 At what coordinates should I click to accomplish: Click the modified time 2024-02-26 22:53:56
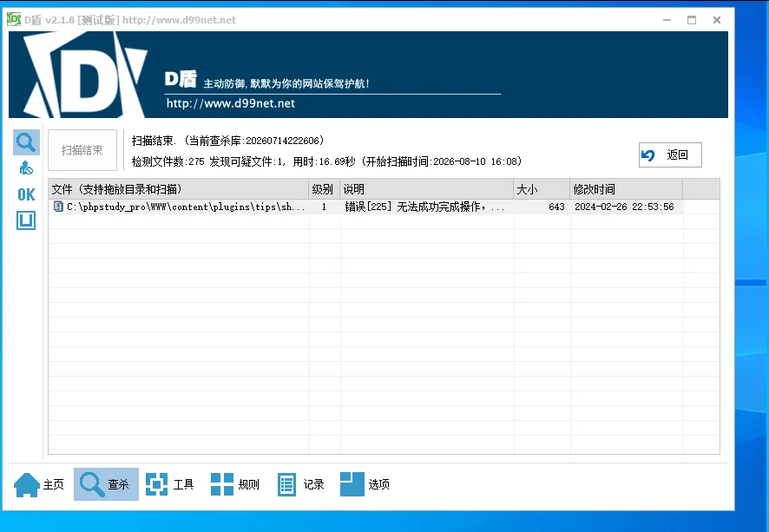(x=624, y=207)
